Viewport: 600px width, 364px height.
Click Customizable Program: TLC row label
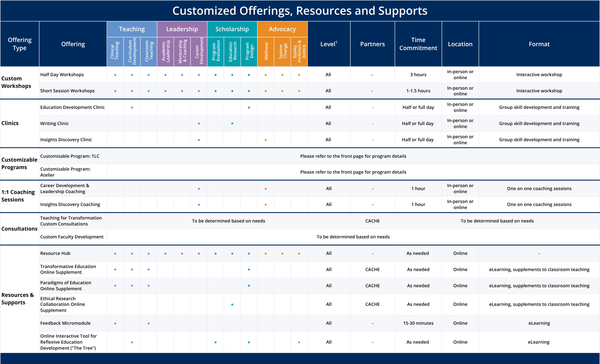pyautogui.click(x=70, y=156)
